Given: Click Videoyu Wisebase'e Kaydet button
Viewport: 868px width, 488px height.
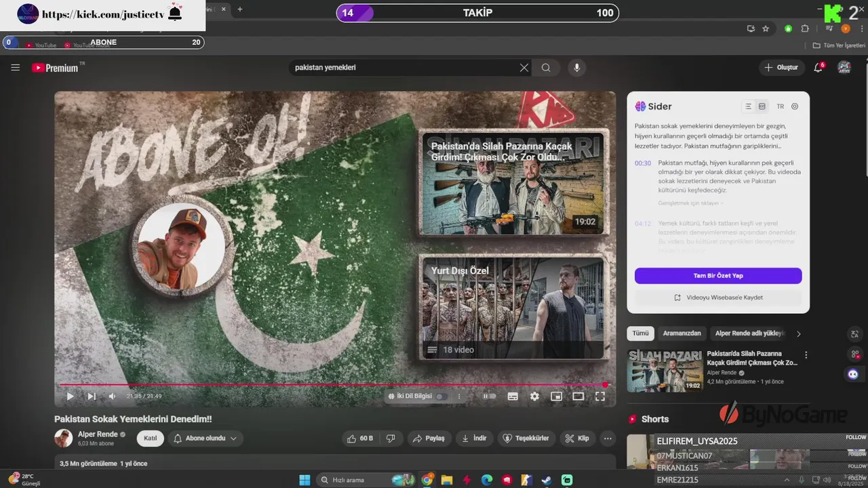Looking at the screenshot, I should pyautogui.click(x=718, y=298).
